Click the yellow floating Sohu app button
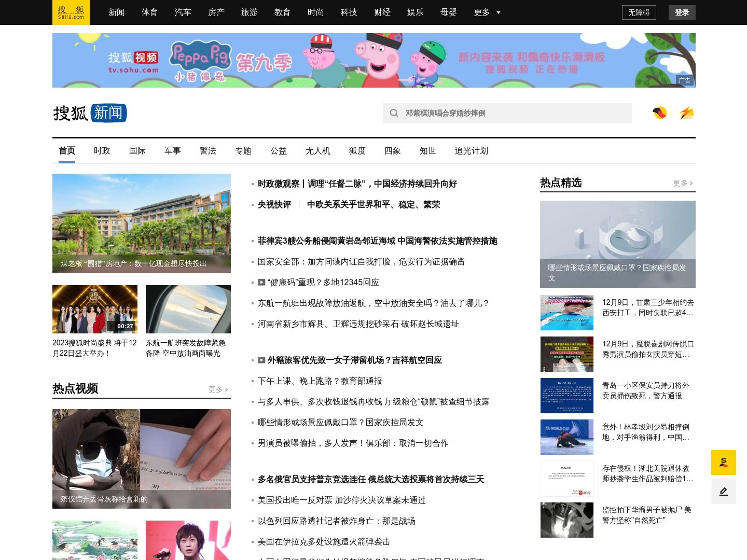 coord(724,463)
